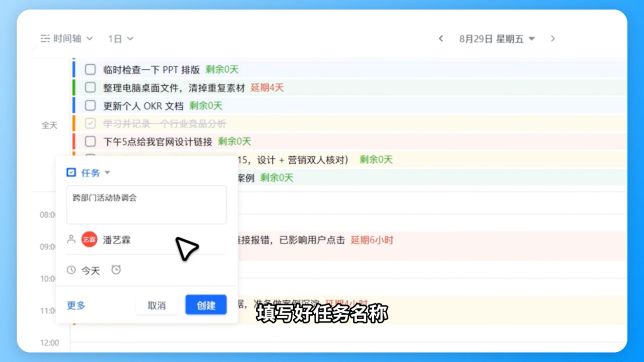Open 临时检查一下 PPT 排版 task text
This screenshot has height=362, width=644.
tap(151, 69)
